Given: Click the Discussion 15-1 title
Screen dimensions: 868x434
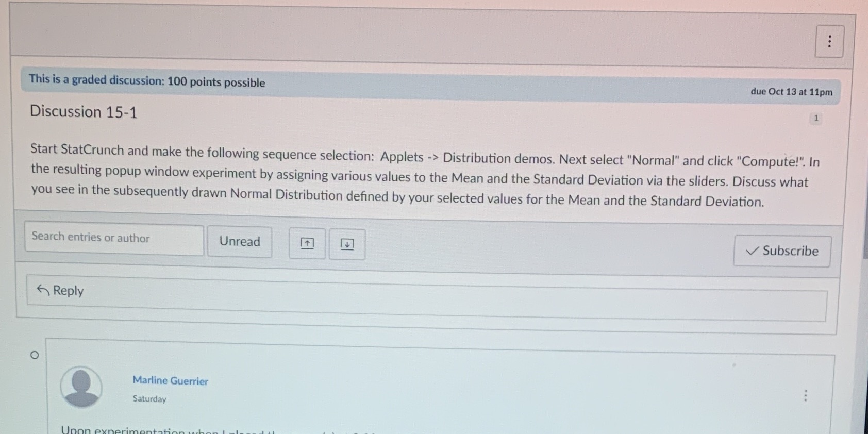Looking at the screenshot, I should coord(84,112).
